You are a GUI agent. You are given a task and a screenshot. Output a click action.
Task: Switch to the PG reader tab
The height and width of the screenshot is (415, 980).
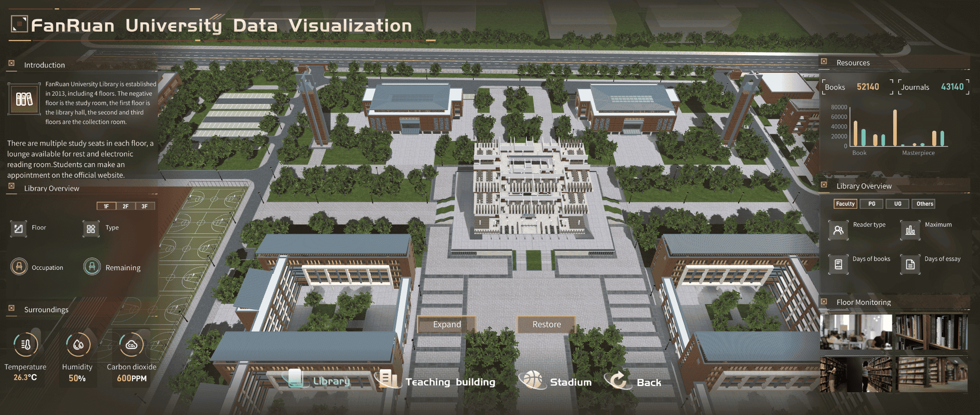click(x=872, y=204)
